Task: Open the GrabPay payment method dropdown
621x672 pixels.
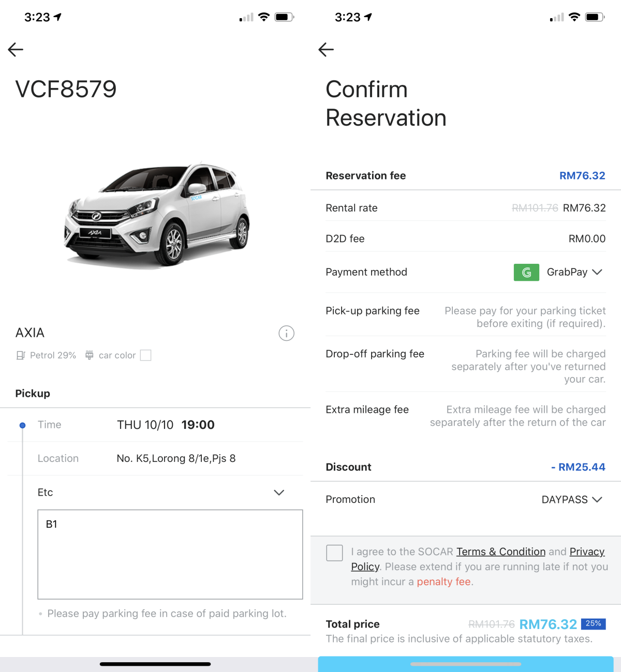Action: pyautogui.click(x=574, y=272)
